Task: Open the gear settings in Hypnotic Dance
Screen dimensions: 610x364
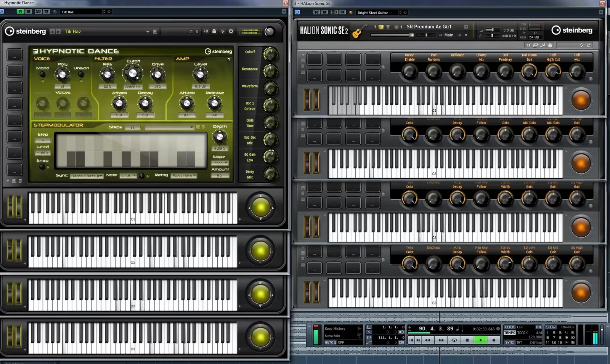Action: 231,31
